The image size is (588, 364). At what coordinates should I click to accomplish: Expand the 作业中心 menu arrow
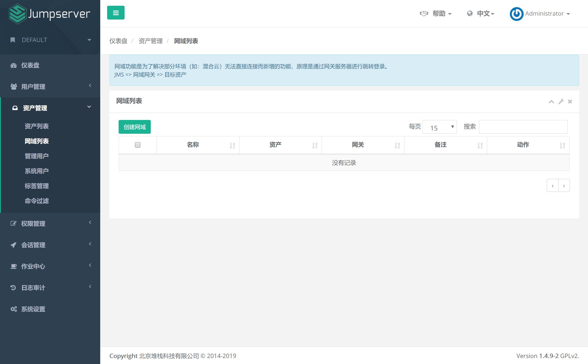click(x=90, y=265)
